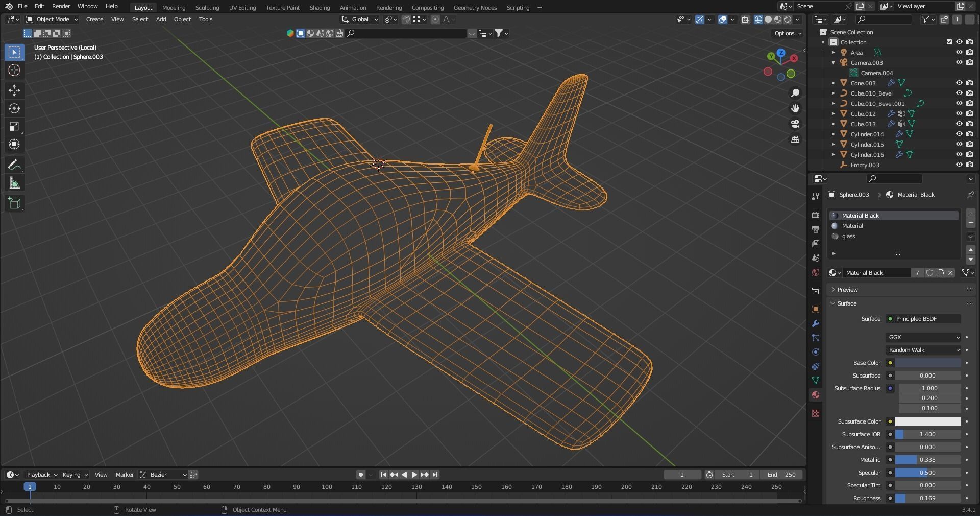Toggle camera view icon in viewport
This screenshot has width=980, height=516.
click(795, 124)
